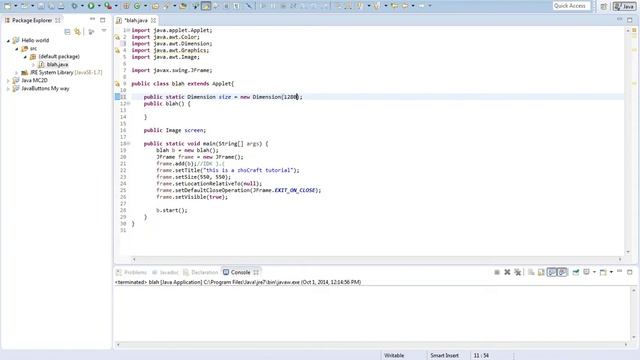Click the Print toolbar icon
Screen dimensions: 640x360
click(61, 6)
